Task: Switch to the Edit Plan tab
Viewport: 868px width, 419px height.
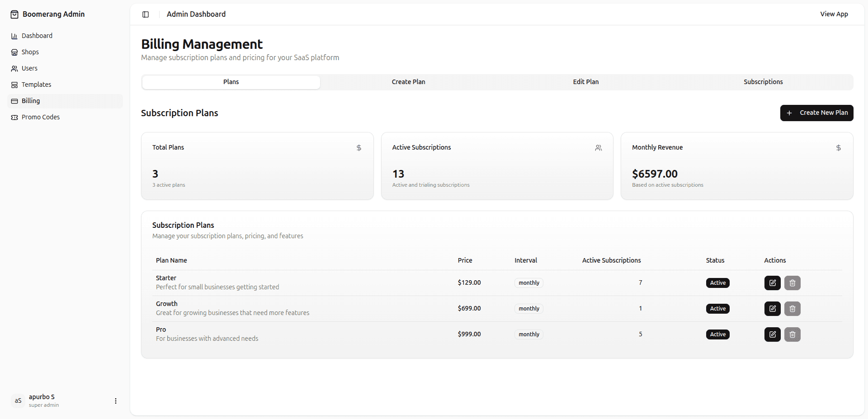Action: click(586, 82)
